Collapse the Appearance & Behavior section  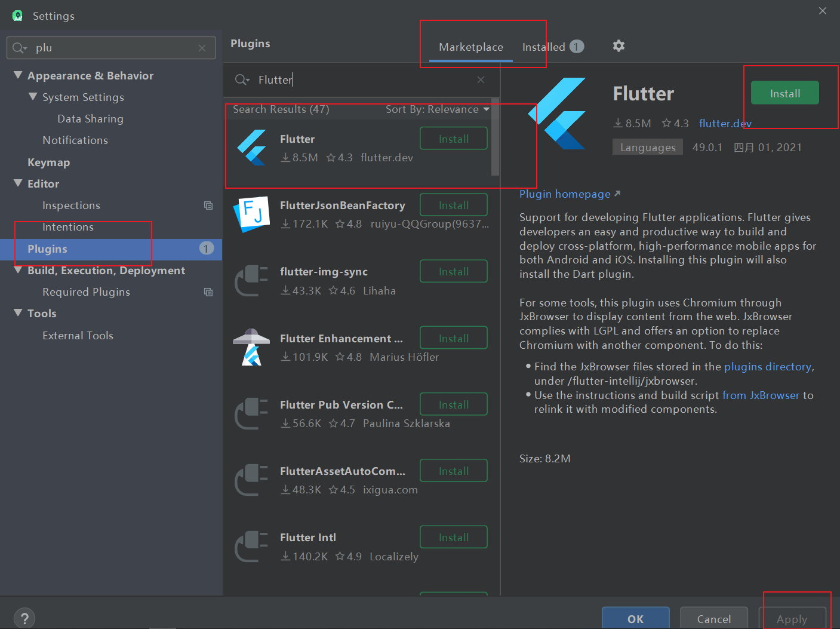click(18, 75)
